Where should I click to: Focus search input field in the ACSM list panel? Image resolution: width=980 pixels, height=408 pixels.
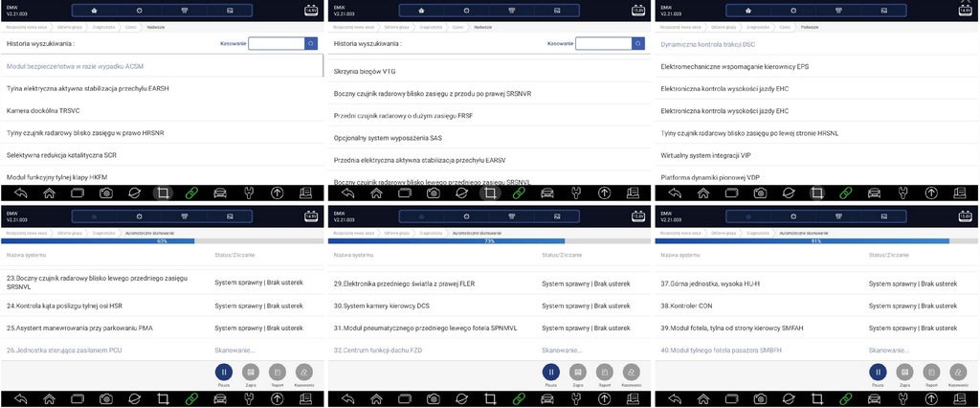click(x=277, y=43)
